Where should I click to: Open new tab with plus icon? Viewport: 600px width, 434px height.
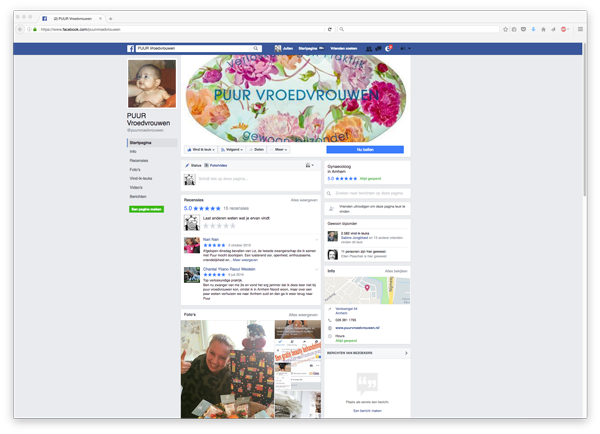click(x=111, y=18)
